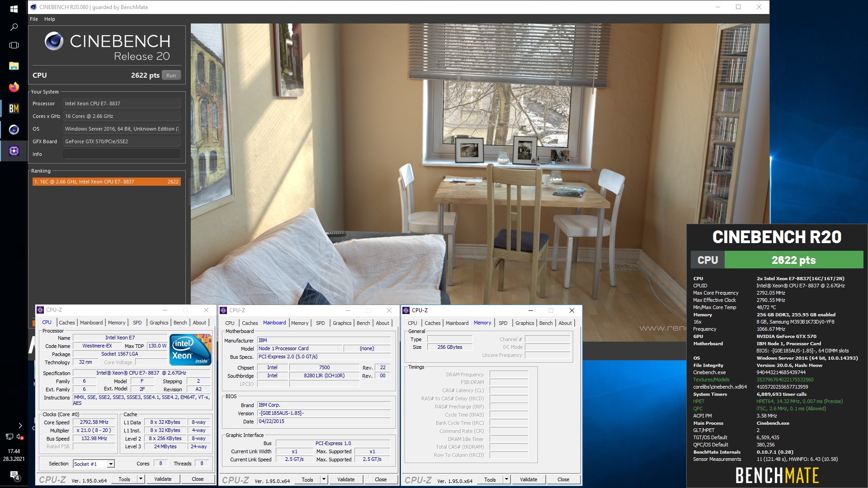Image resolution: width=868 pixels, height=488 pixels.
Task: Click Close button in Memory CPU-Z window
Action: tap(563, 479)
